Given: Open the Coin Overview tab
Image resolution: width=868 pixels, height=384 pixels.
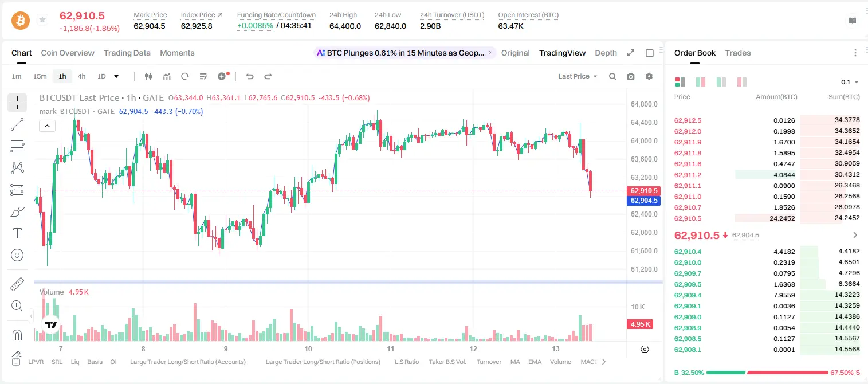Looking at the screenshot, I should tap(68, 53).
